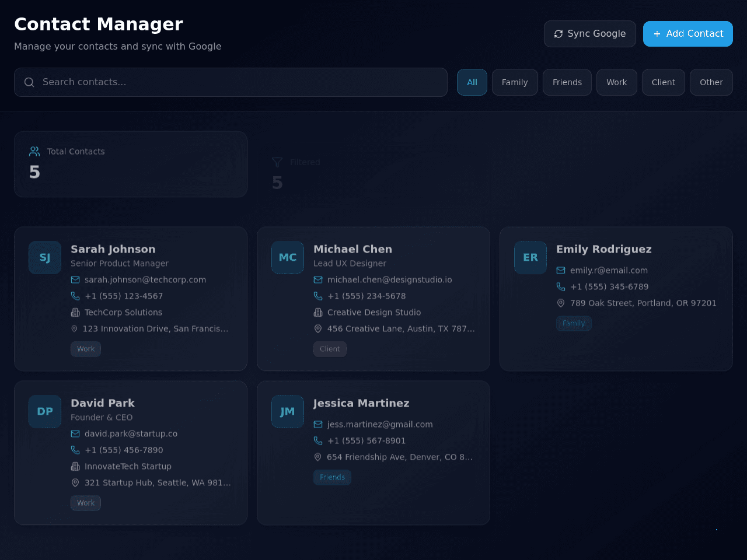Click the Work tag on David Park card
747x560 pixels.
(86, 503)
